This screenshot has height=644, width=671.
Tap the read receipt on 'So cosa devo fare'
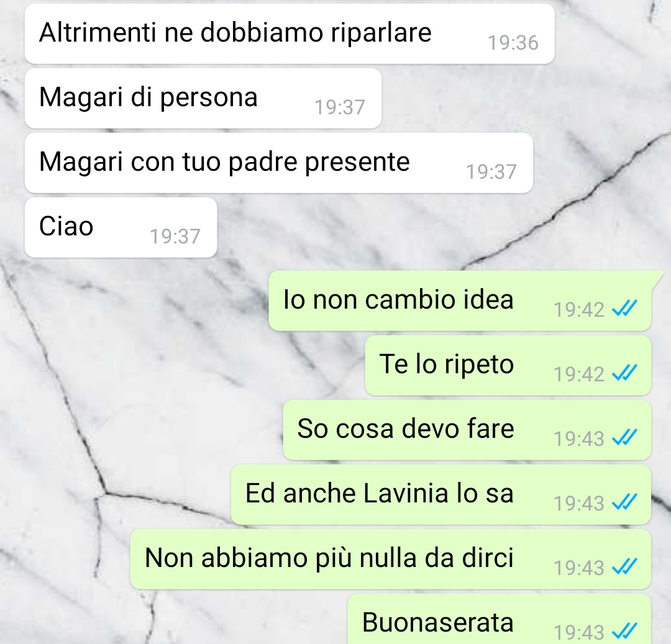[x=625, y=437]
